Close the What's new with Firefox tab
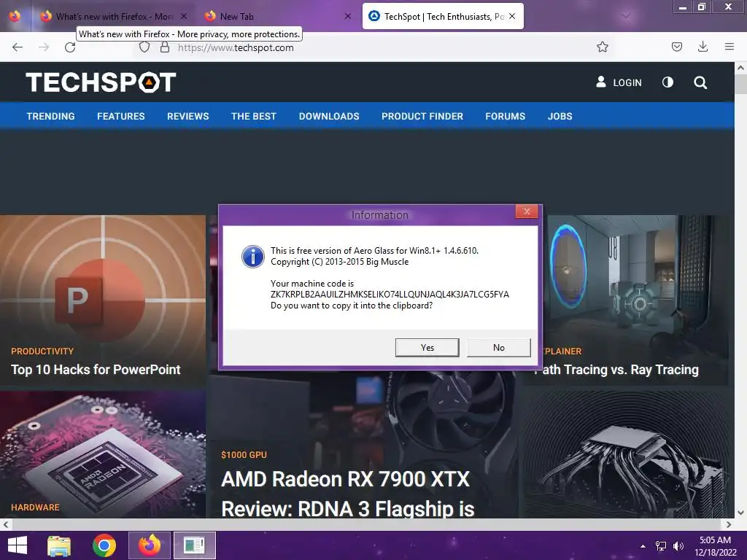The image size is (747, 560). (184, 16)
